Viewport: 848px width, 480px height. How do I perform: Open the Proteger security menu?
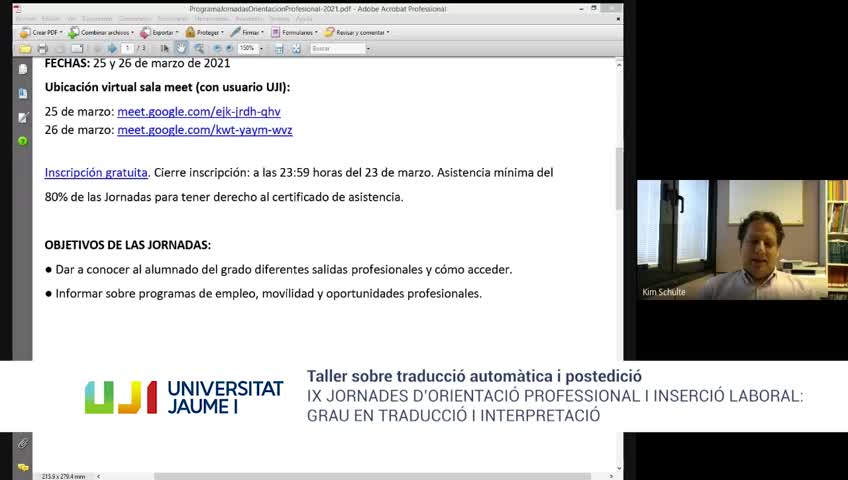204,32
